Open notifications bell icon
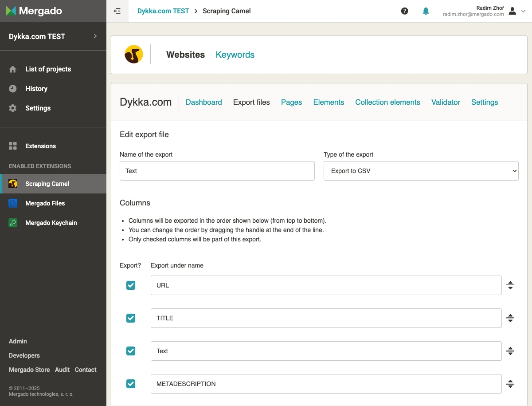532x406 pixels. point(426,11)
